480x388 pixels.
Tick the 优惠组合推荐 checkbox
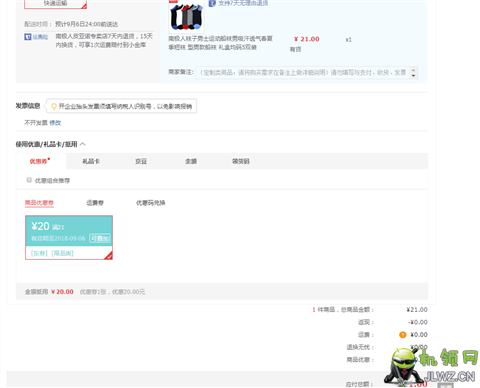click(29, 180)
